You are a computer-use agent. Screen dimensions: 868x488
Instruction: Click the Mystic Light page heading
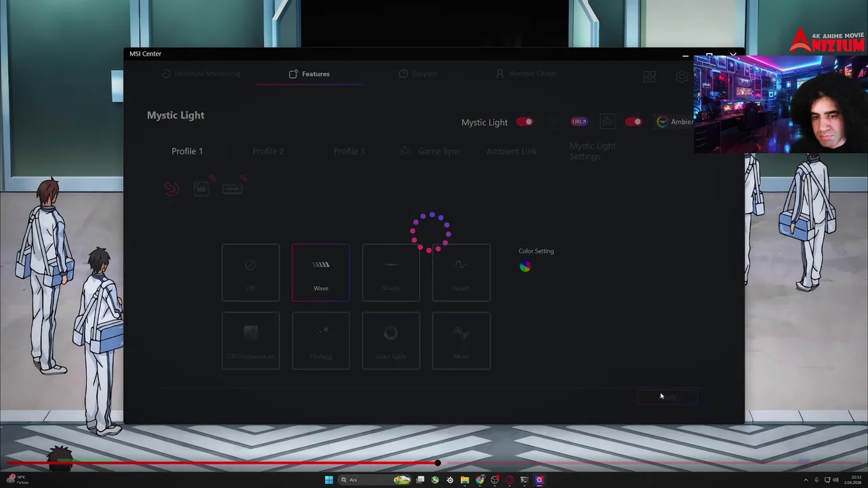click(x=176, y=115)
